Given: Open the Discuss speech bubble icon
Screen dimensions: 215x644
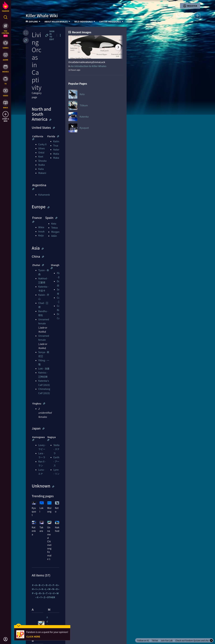Looking at the screenshot, I should pos(192,16).
